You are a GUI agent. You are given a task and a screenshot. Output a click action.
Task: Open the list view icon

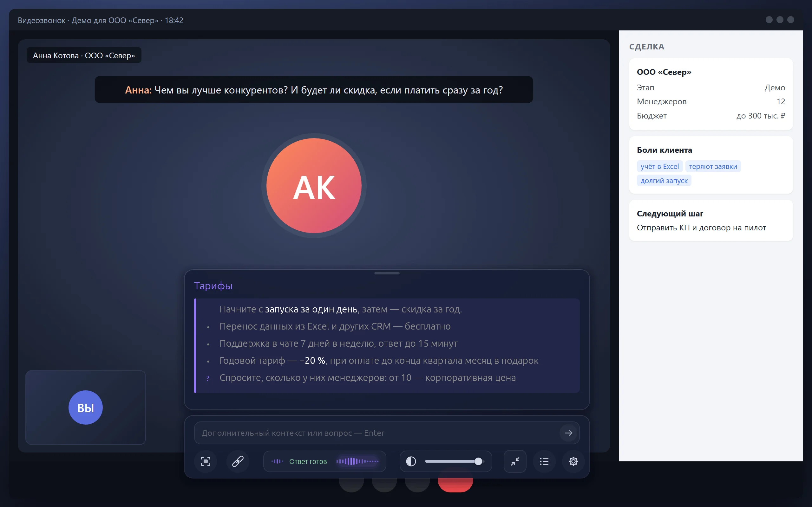click(x=544, y=461)
